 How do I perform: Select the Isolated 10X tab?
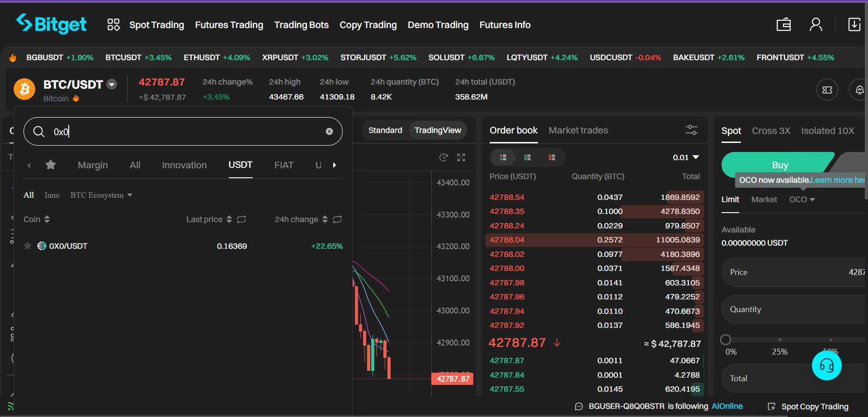point(827,131)
